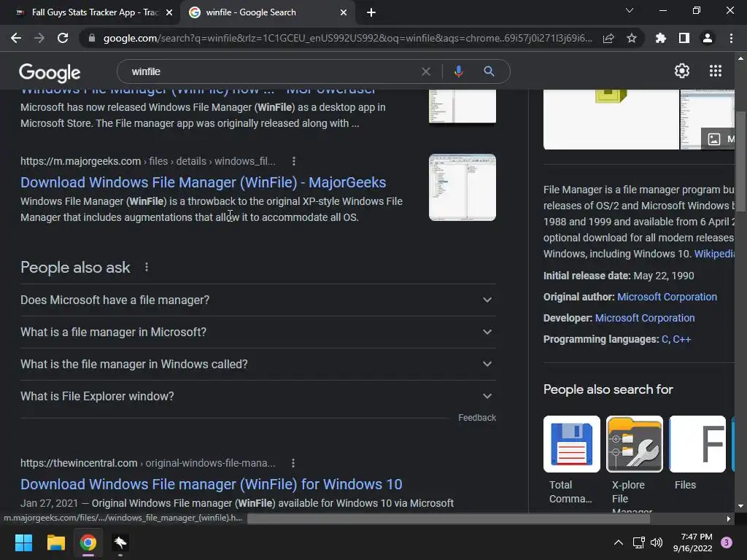This screenshot has width=747, height=560.
Task: Click the horizontal scrollbar thumb
Action: (449, 518)
